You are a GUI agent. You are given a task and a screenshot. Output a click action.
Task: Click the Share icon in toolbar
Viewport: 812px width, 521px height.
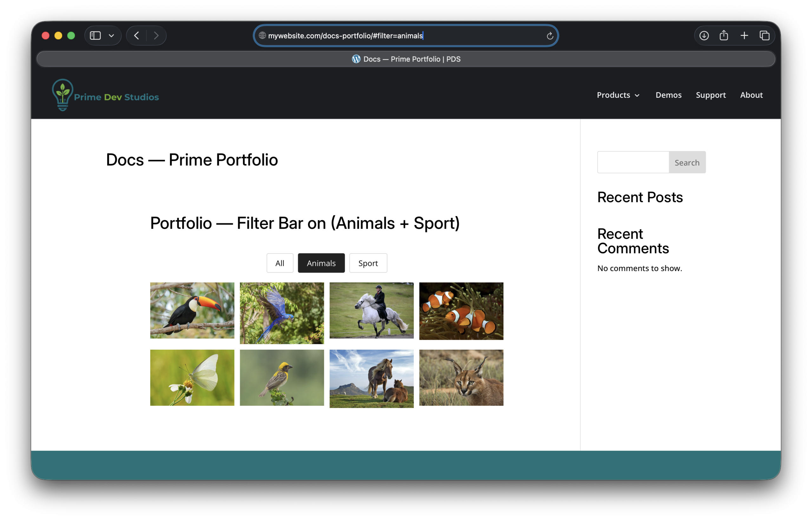(x=724, y=35)
